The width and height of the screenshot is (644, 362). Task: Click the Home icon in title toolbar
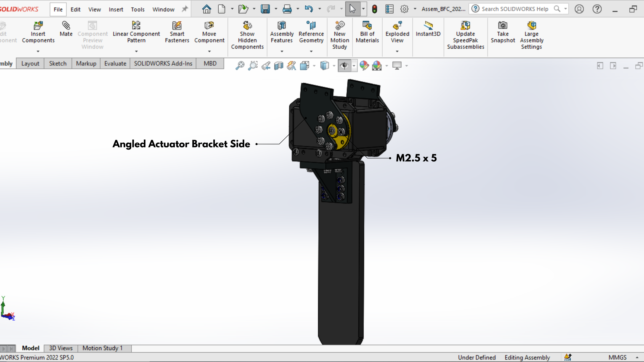pyautogui.click(x=207, y=9)
